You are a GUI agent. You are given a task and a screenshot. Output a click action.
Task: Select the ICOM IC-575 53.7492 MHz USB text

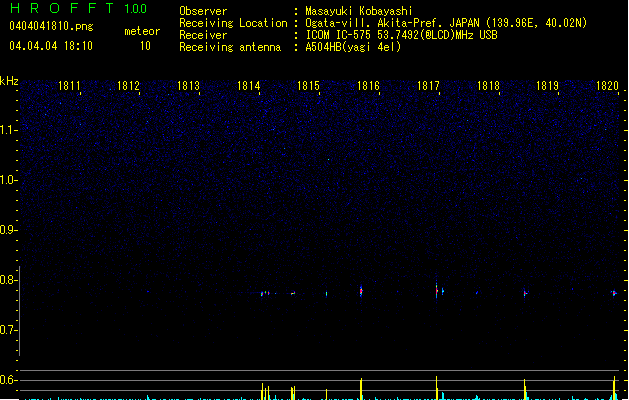coord(401,35)
